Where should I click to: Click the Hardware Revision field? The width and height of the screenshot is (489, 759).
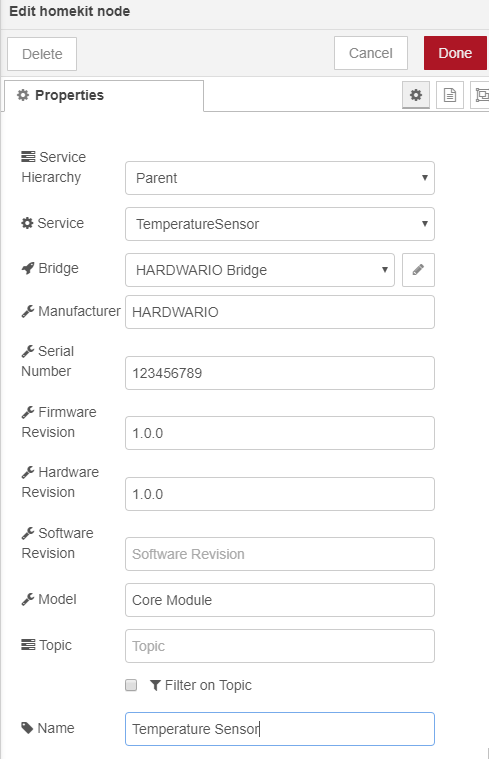click(x=280, y=494)
